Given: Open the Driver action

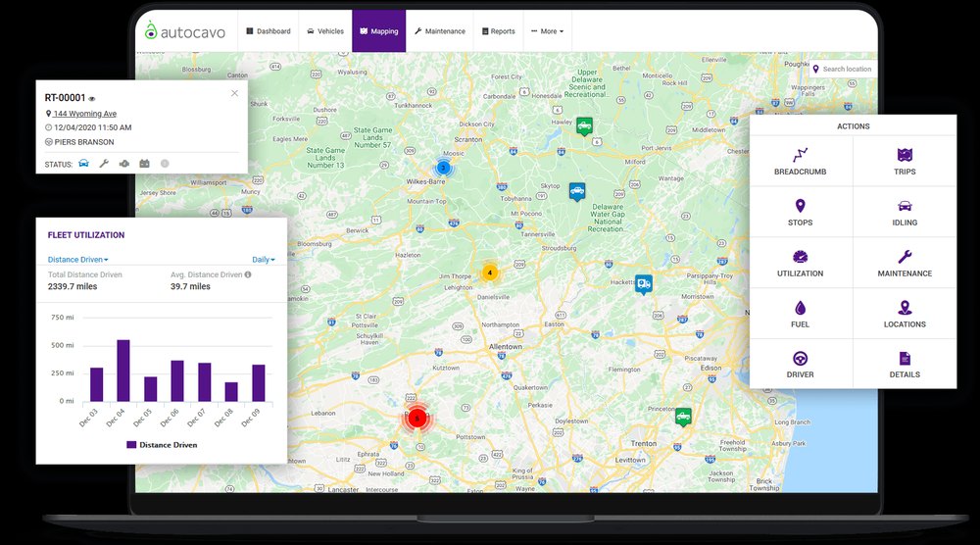Looking at the screenshot, I should [801, 365].
